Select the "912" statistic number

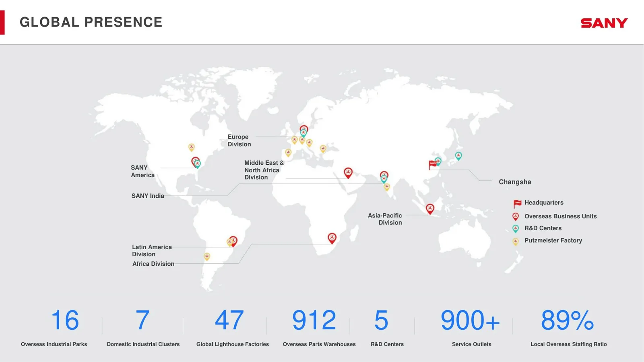[x=314, y=321]
